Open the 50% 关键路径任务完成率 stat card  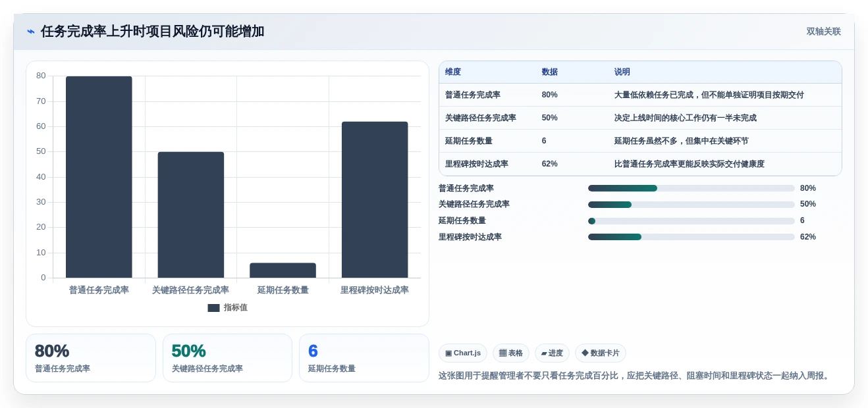(227, 358)
